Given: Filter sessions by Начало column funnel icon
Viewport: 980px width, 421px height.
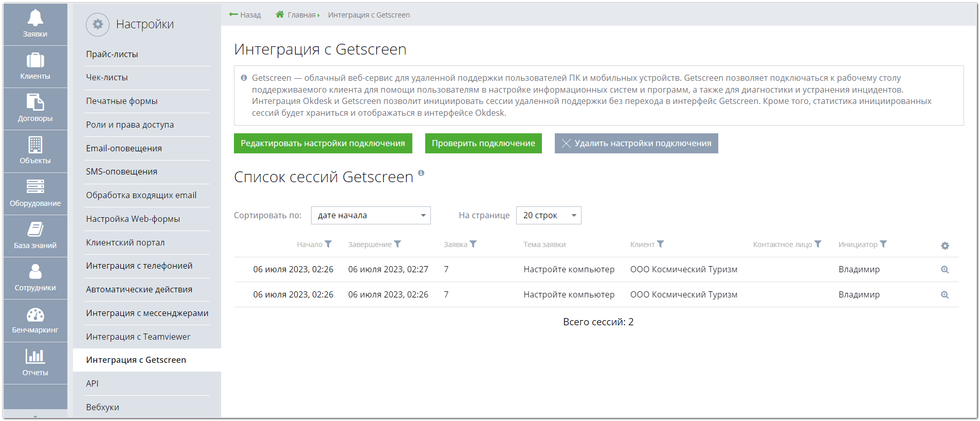Looking at the screenshot, I should coord(328,244).
